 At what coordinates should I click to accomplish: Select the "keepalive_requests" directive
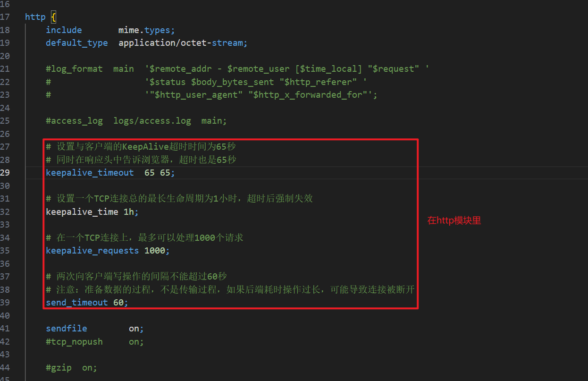point(92,251)
